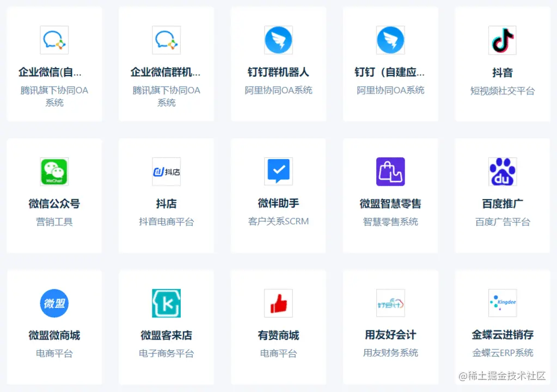Select the 钉钉（自建应... logo icon

click(x=390, y=40)
